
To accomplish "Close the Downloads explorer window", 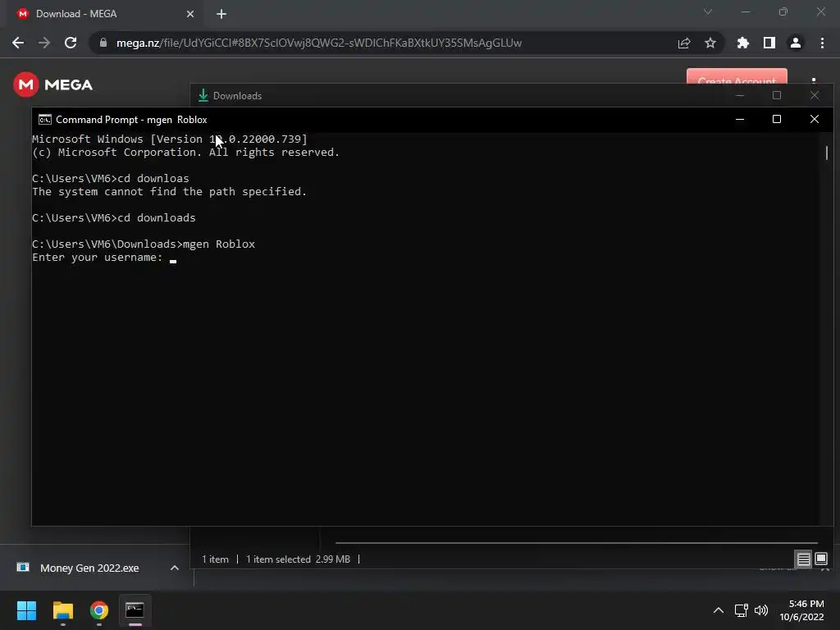I will coord(815,95).
